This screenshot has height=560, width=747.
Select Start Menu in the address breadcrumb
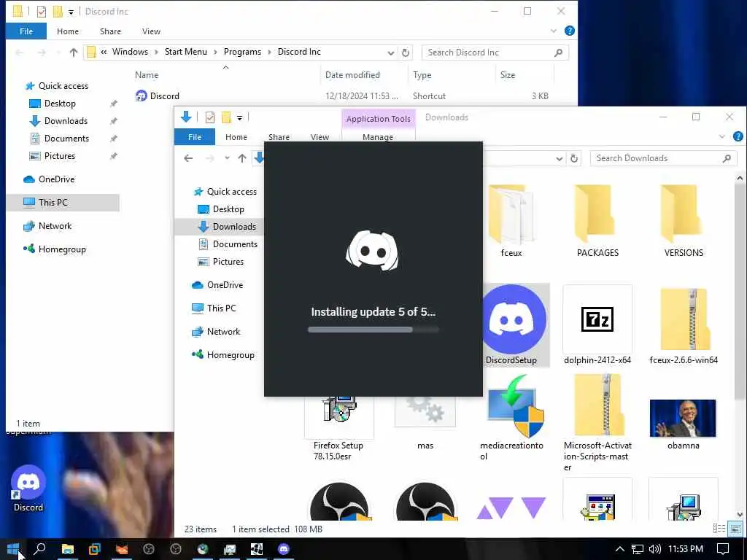tap(186, 52)
